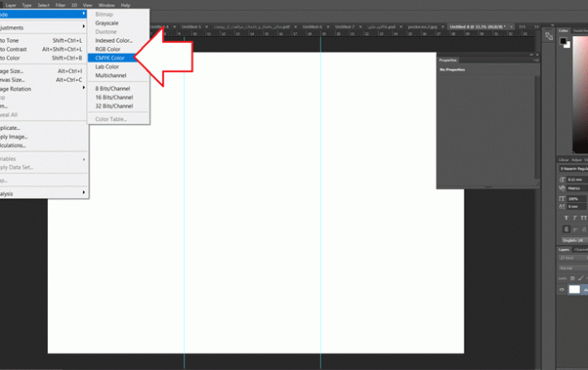Close the active Untitled-8 document tab
This screenshot has height=370, width=588.
pyautogui.click(x=512, y=27)
